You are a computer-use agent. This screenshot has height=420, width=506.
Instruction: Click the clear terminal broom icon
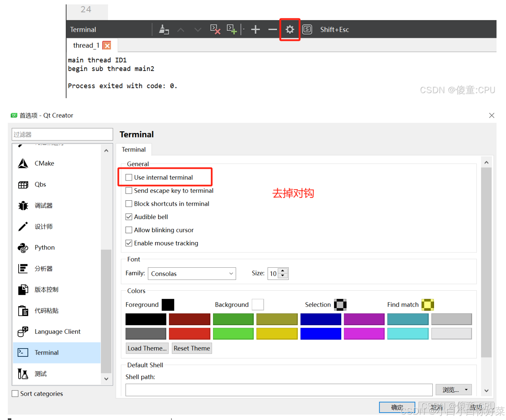click(x=164, y=29)
